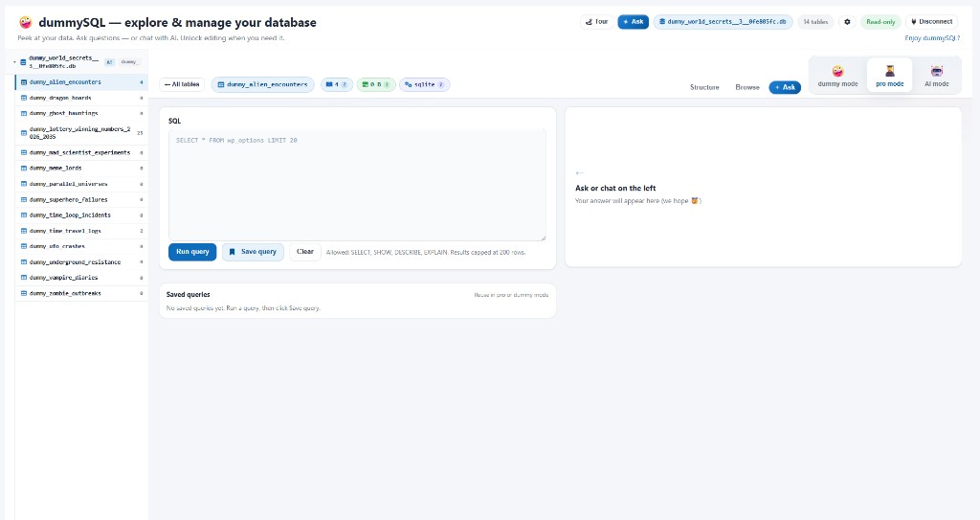
Task: Click the dummy badge next to the database name
Action: click(129, 62)
